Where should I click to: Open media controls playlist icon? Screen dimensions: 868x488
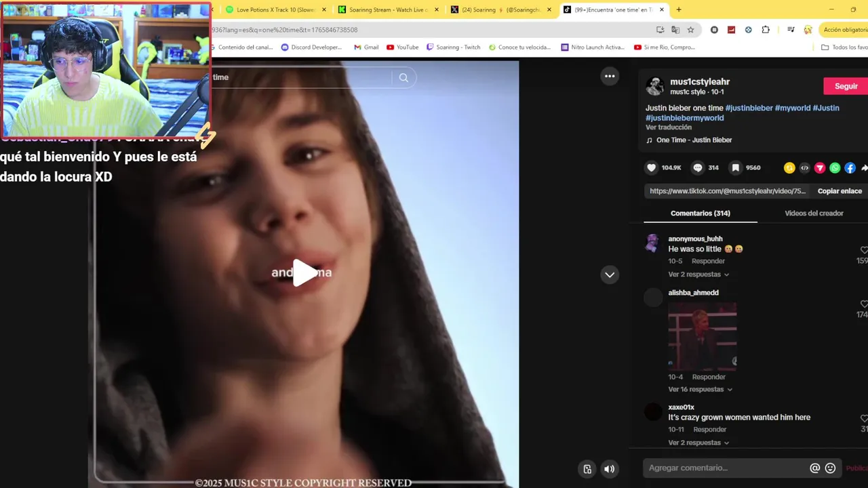791,30
